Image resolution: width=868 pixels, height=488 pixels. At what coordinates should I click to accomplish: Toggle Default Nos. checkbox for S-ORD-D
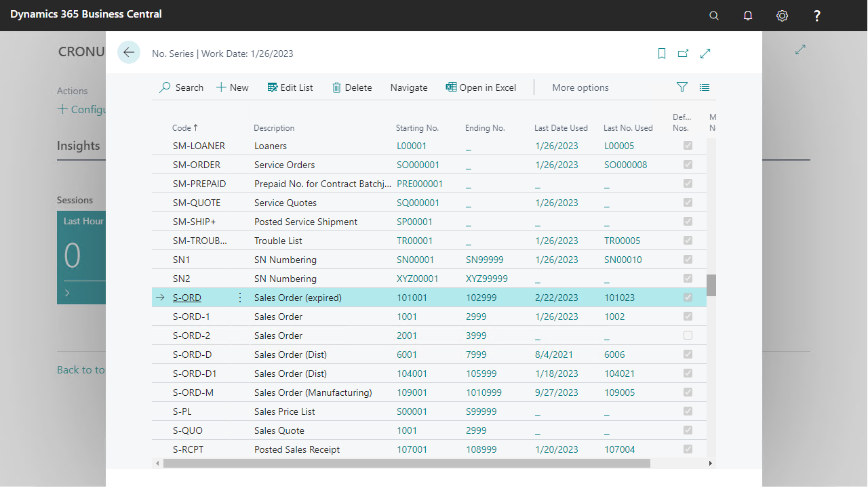pos(688,354)
